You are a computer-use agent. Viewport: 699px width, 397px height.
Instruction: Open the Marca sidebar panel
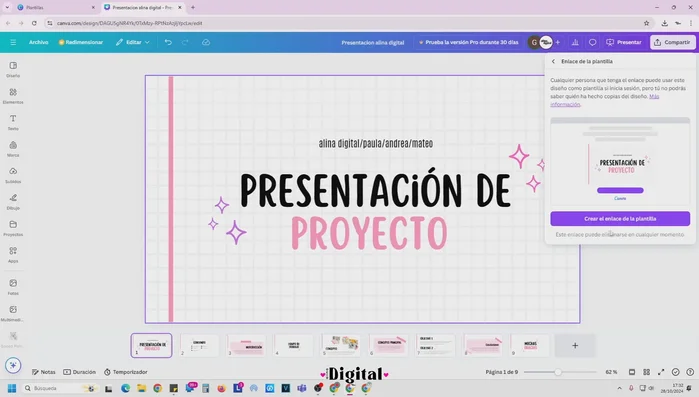click(13, 149)
